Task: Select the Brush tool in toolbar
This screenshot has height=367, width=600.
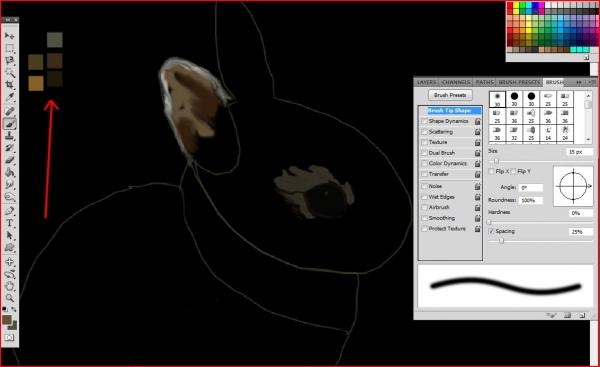Action: click(x=10, y=123)
